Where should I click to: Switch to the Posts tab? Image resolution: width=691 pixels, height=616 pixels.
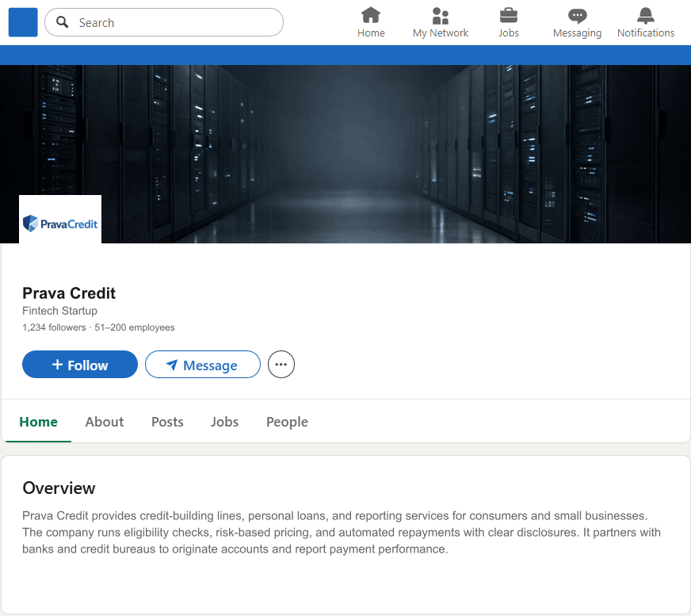pyautogui.click(x=167, y=422)
